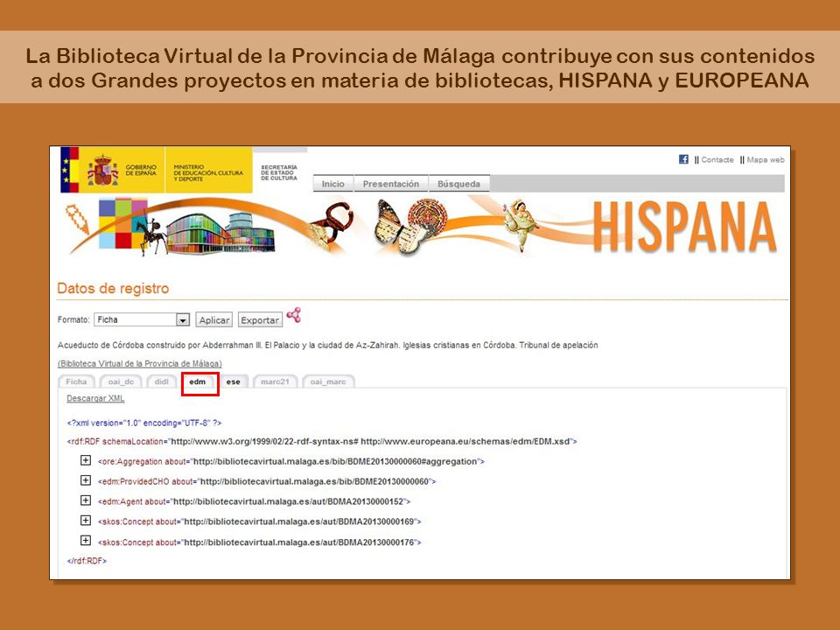Switch to the oai_dc tab
Viewport: 840px width, 630px height.
click(121, 381)
